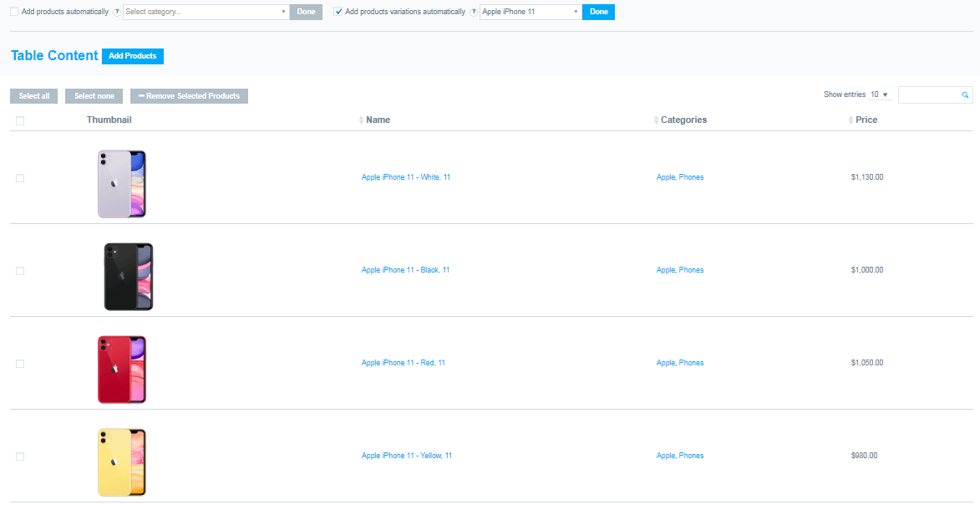Check the row checkbox for the Black iPhone 11
The width and height of the screenshot is (980, 505).
pyautogui.click(x=19, y=270)
